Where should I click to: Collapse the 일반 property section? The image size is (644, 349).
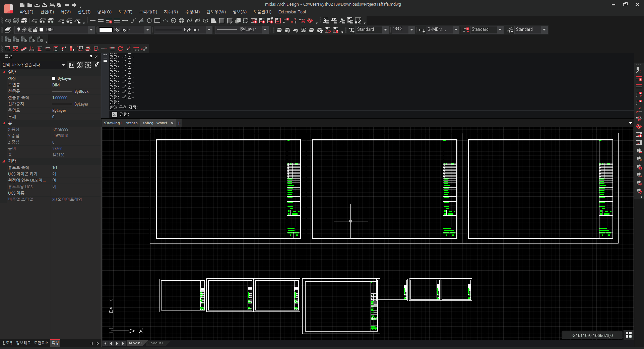(4, 72)
